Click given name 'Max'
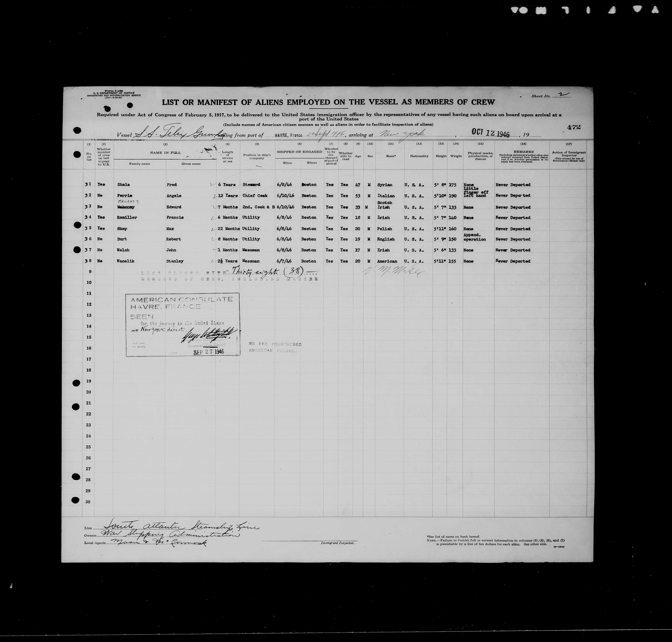The image size is (672, 642). click(170, 229)
